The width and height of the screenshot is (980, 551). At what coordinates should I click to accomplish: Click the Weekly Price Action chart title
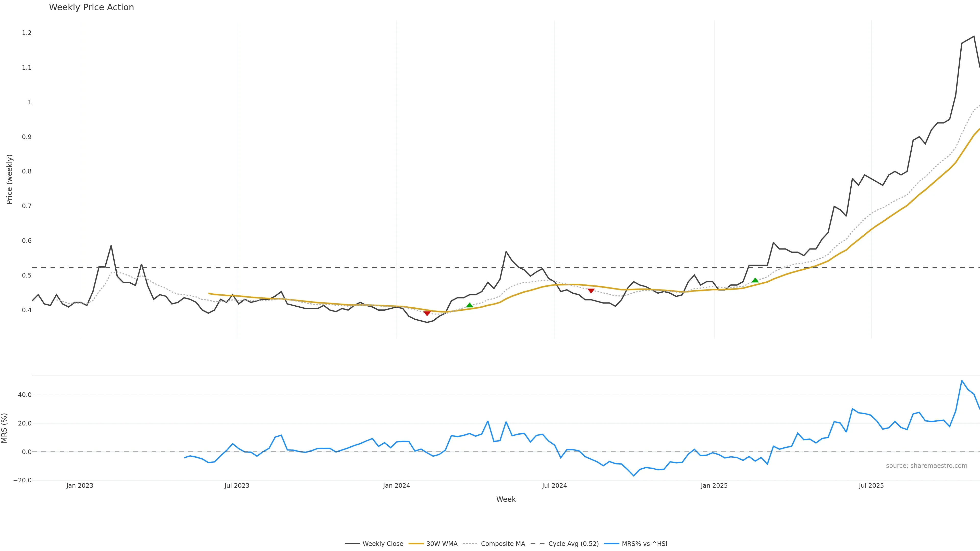pos(91,7)
